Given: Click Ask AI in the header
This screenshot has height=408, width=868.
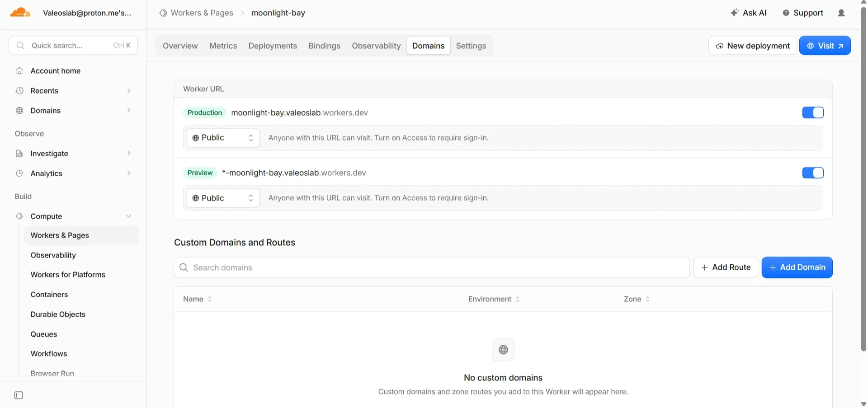Looking at the screenshot, I should [x=749, y=13].
